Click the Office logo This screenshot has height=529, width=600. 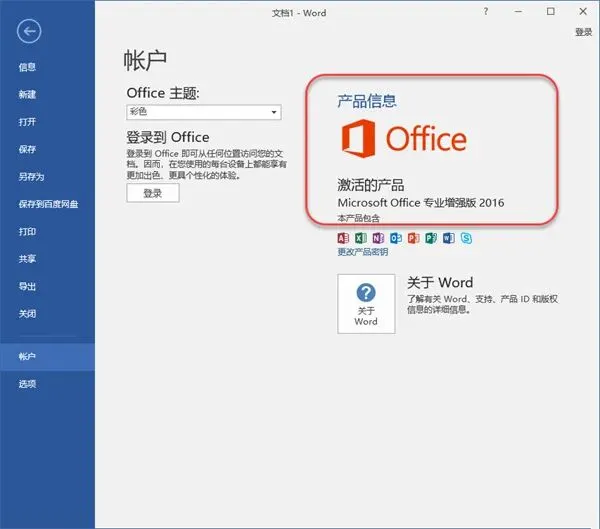click(404, 139)
